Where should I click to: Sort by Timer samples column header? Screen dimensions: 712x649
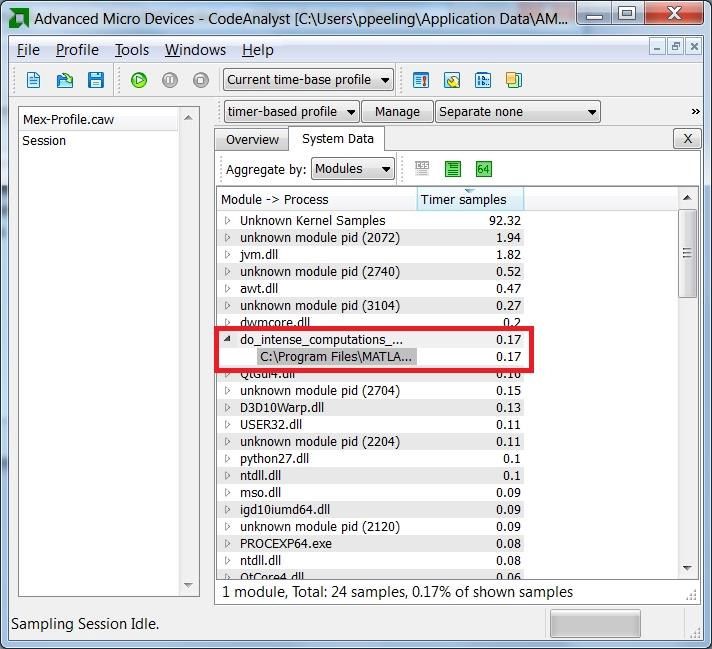[x=470, y=199]
